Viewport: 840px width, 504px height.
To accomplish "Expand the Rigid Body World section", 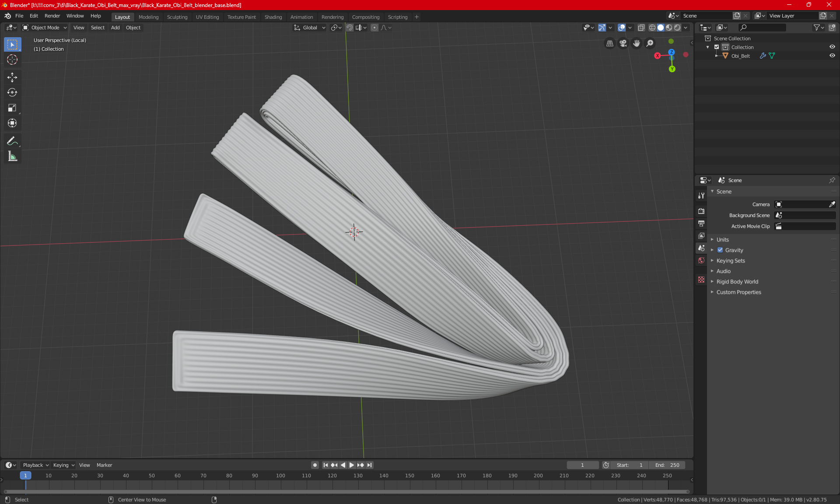I will pos(737,282).
